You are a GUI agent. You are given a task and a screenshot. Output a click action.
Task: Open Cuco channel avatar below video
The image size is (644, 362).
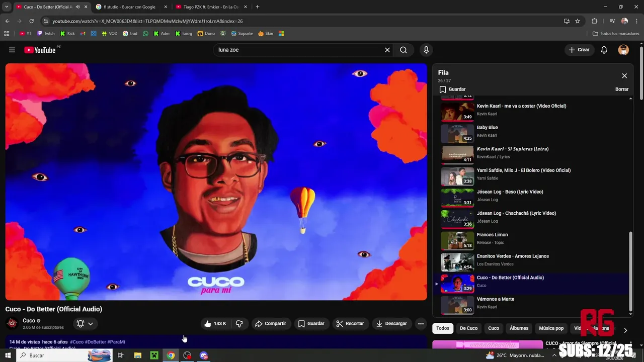[12, 323]
